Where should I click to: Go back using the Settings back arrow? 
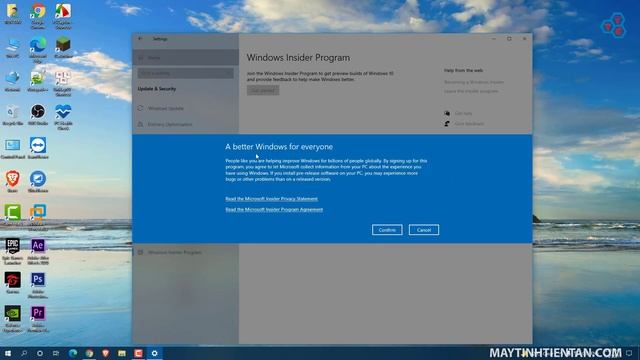tap(140, 39)
